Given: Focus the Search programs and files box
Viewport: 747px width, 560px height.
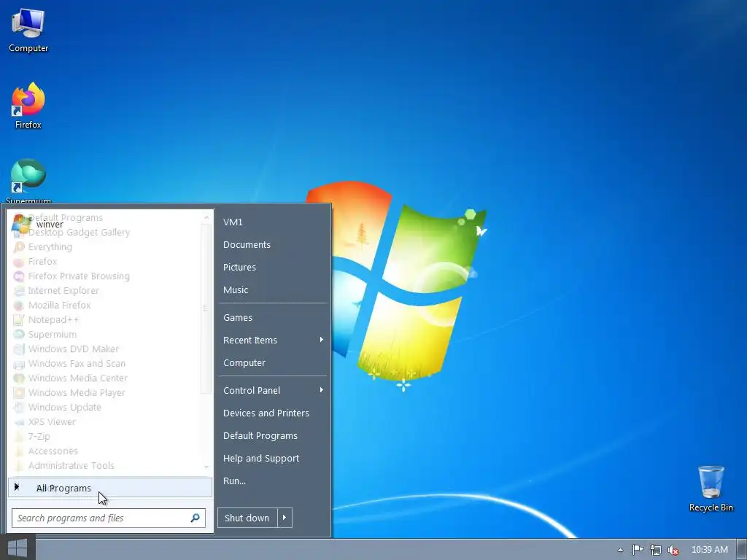Looking at the screenshot, I should tap(109, 518).
